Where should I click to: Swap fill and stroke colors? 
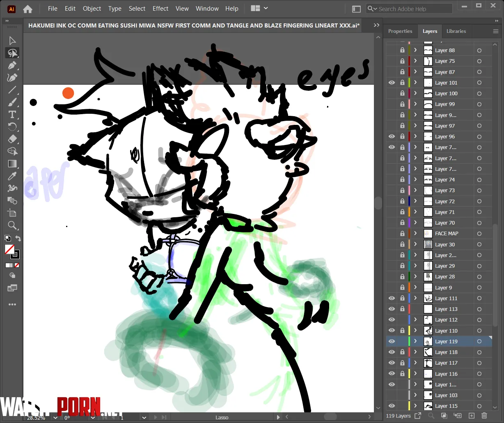pos(18,238)
